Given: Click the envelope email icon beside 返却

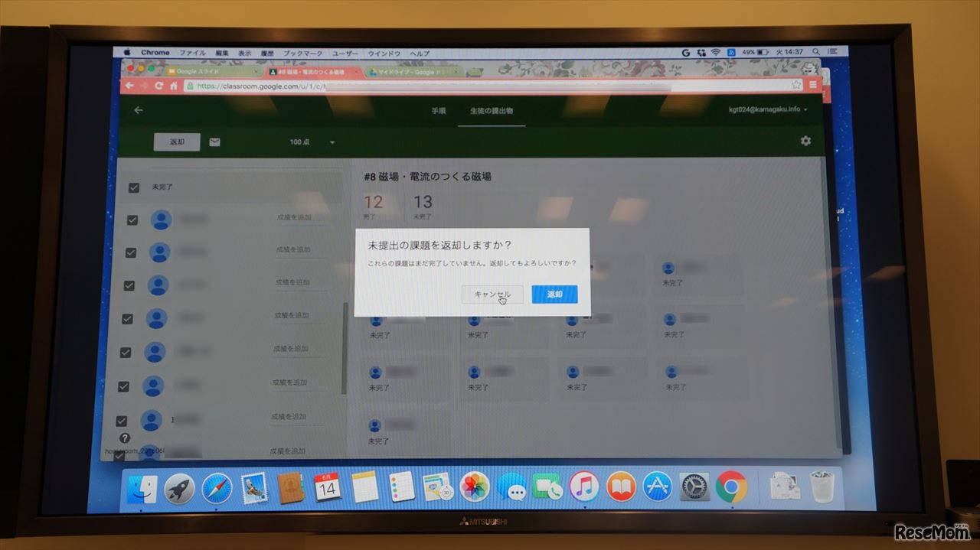Looking at the screenshot, I should tap(214, 142).
